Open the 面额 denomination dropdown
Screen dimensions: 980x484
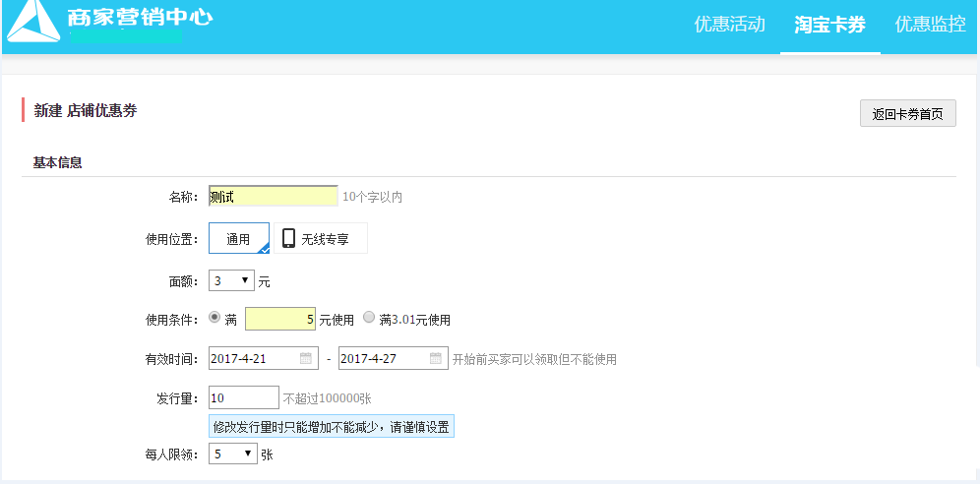pyautogui.click(x=231, y=281)
